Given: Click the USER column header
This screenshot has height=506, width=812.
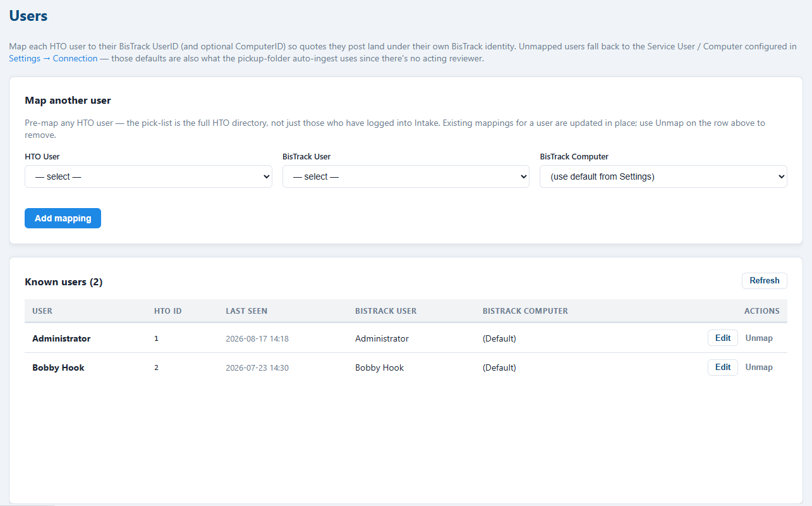Looking at the screenshot, I should pos(42,311).
